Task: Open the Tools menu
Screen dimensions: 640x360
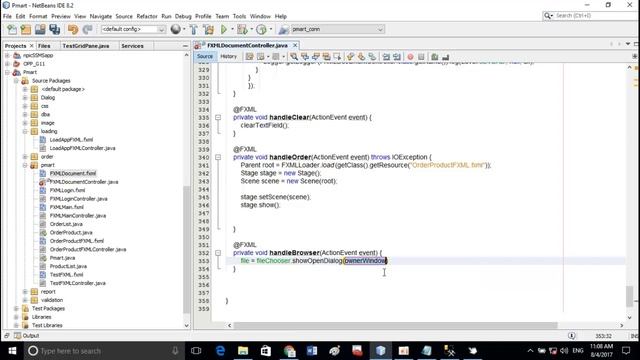Action: coord(240,16)
